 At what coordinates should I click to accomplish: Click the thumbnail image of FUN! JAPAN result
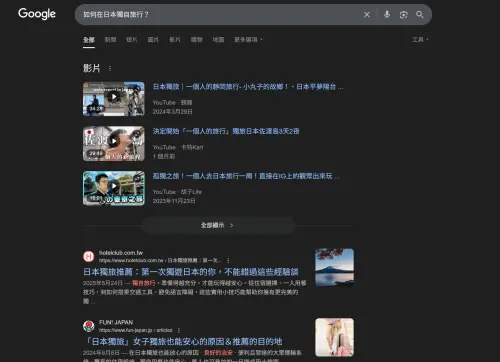tap(335, 337)
